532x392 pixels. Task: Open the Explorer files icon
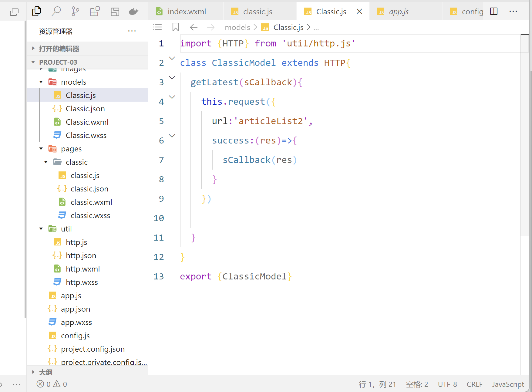tap(36, 12)
